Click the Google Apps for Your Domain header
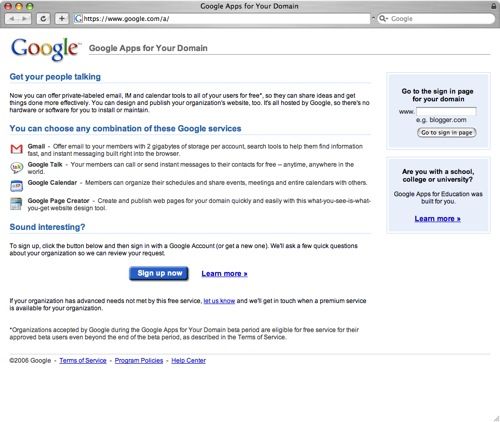 click(x=148, y=48)
